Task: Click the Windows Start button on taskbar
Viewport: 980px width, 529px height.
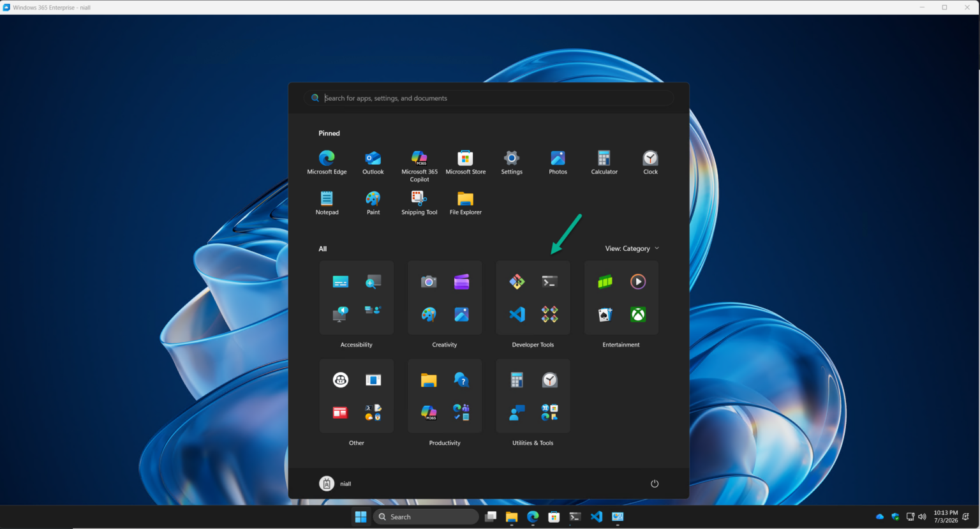Action: tap(360, 517)
